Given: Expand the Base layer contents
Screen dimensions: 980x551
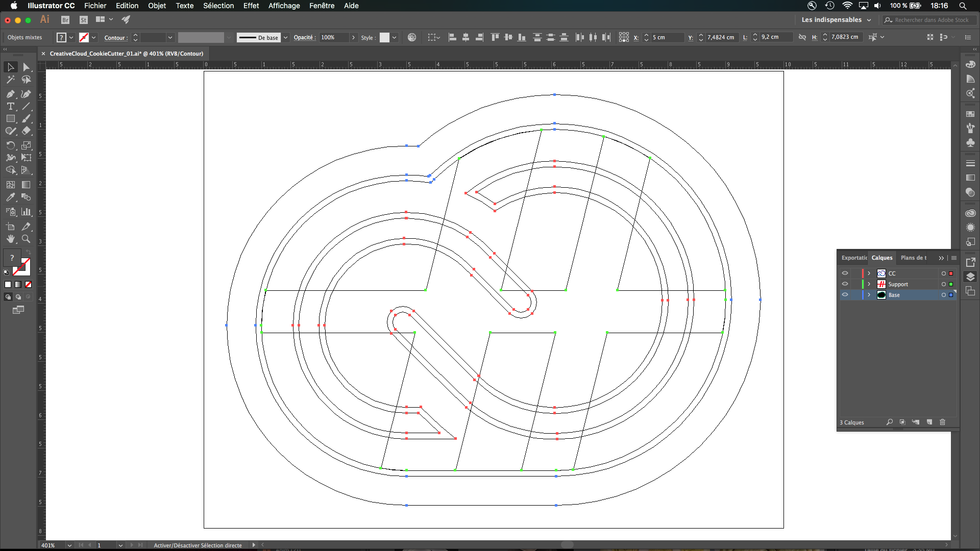Looking at the screenshot, I should tap(869, 295).
